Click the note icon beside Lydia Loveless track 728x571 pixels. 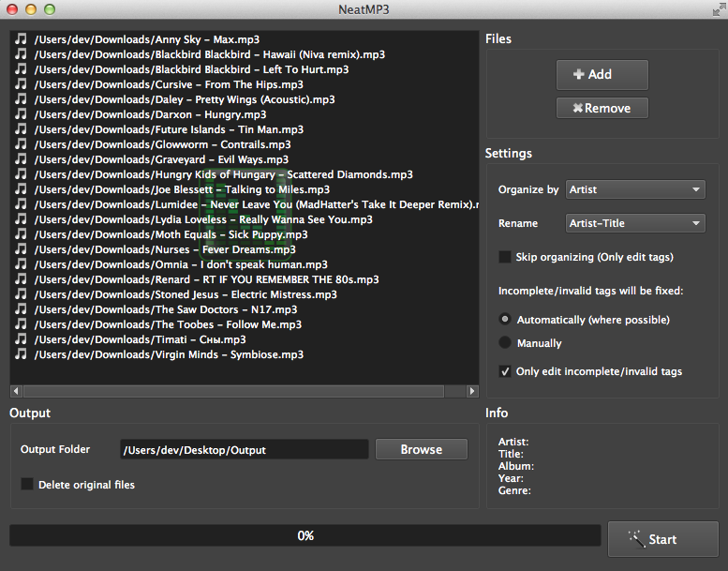pos(21,218)
